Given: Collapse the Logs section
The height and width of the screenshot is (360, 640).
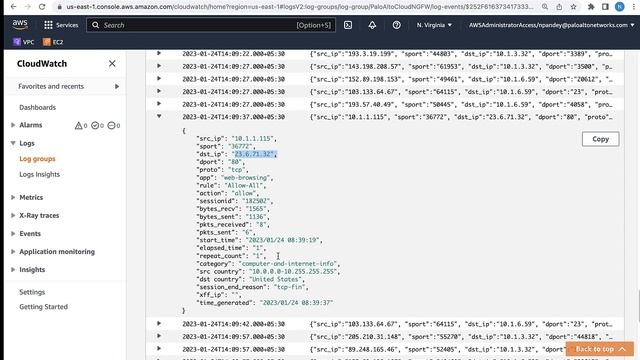Looking at the screenshot, I should [13, 143].
